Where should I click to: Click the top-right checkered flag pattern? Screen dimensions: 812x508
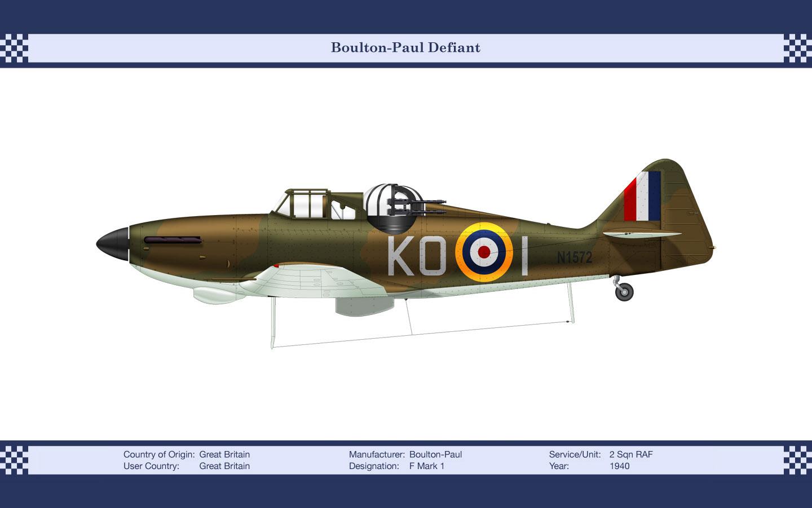point(797,48)
